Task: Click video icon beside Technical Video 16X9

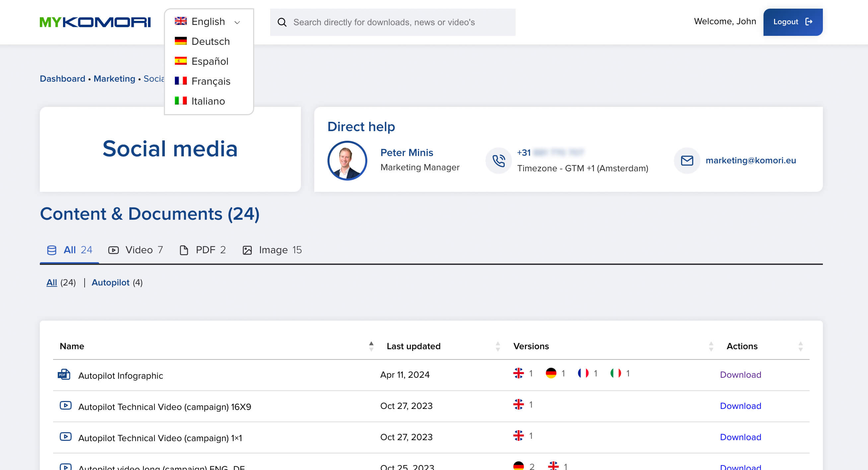Action: 65,405
